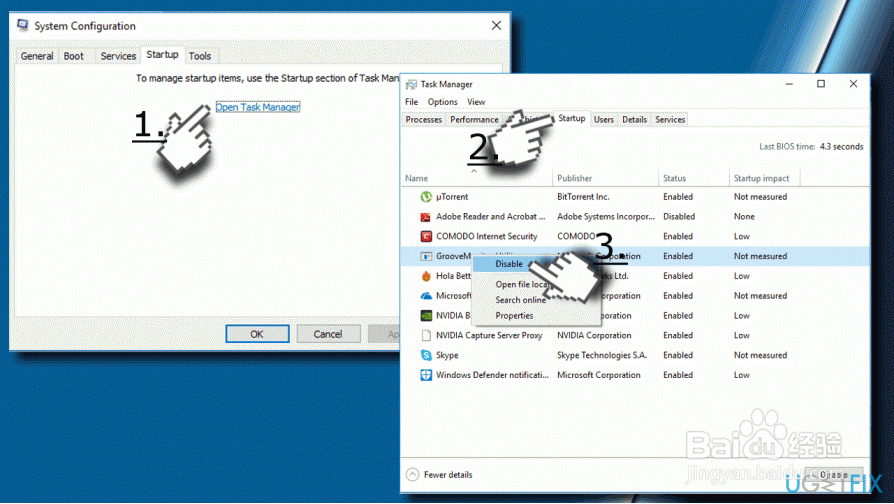894x504 pixels.
Task: Click the Windows Defender shield icon
Action: pyautogui.click(x=426, y=375)
